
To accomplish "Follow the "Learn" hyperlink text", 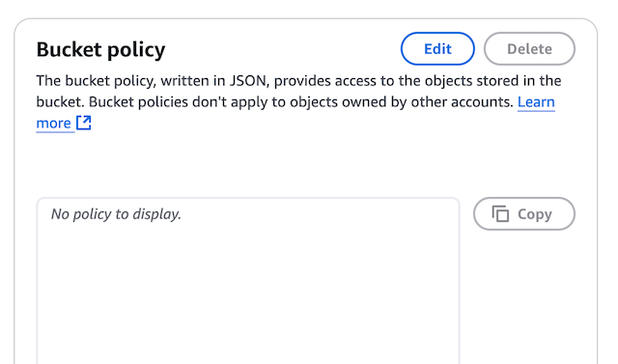I will point(536,102).
